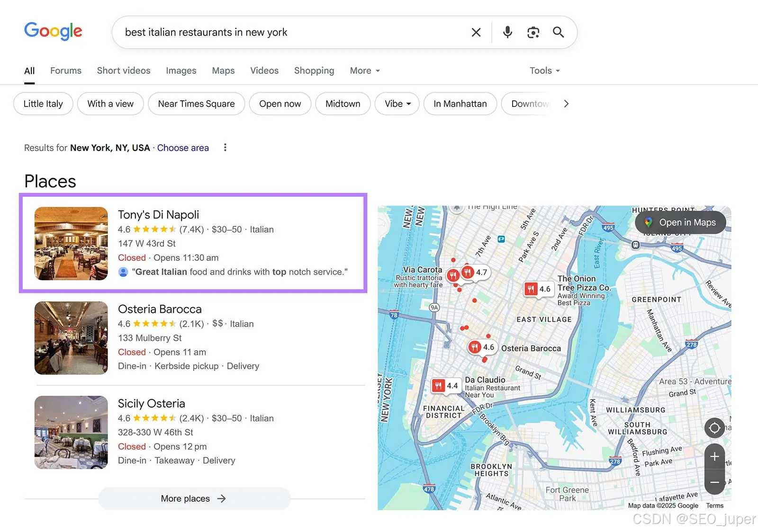Open three-dot menu next to Choose area
758x532 pixels.
click(225, 148)
